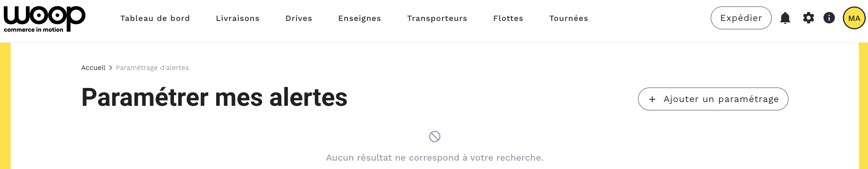This screenshot has width=868, height=169.
Task: Click the Aucun résultat message text
Action: (434, 158)
